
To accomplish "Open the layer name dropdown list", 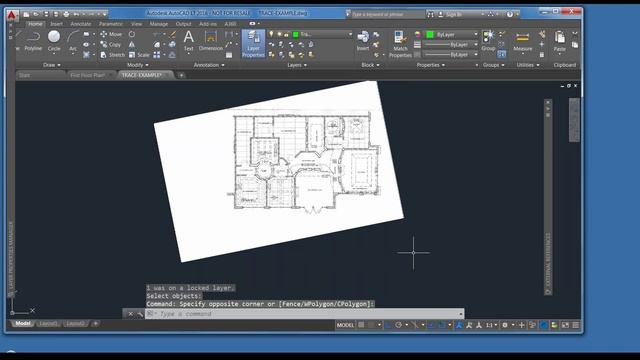I will [x=350, y=34].
